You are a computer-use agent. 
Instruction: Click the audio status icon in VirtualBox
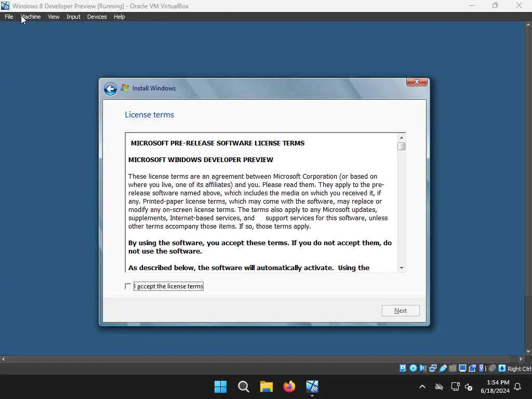point(423,368)
